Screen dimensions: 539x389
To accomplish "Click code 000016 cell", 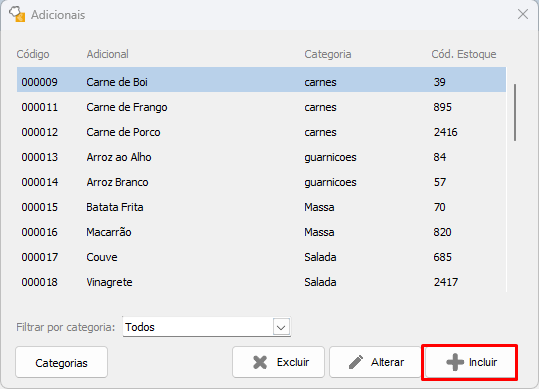I will coord(40,232).
